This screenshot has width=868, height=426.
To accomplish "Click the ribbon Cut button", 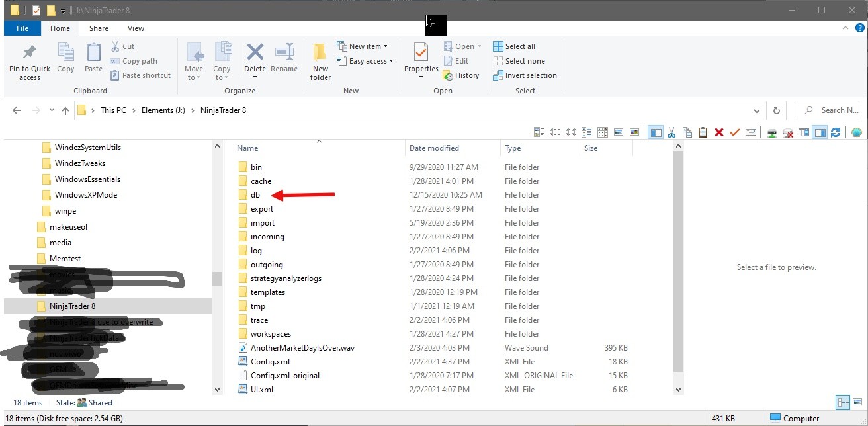I will point(122,46).
